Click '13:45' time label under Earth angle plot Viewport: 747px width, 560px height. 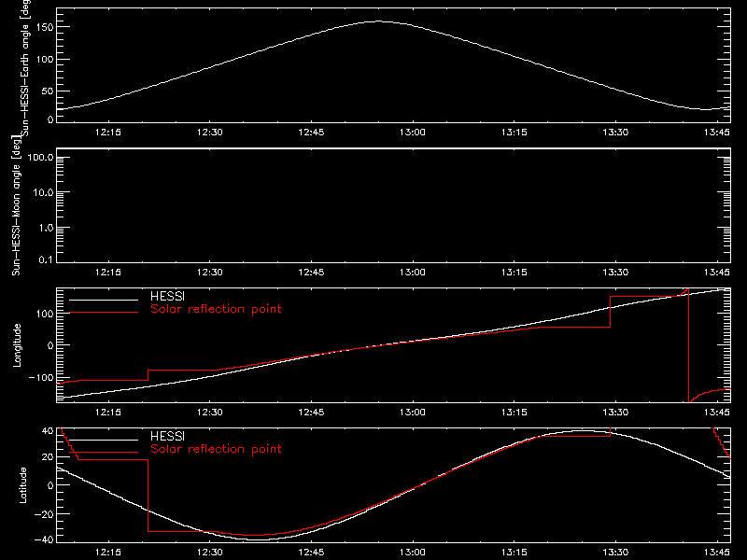tap(717, 133)
